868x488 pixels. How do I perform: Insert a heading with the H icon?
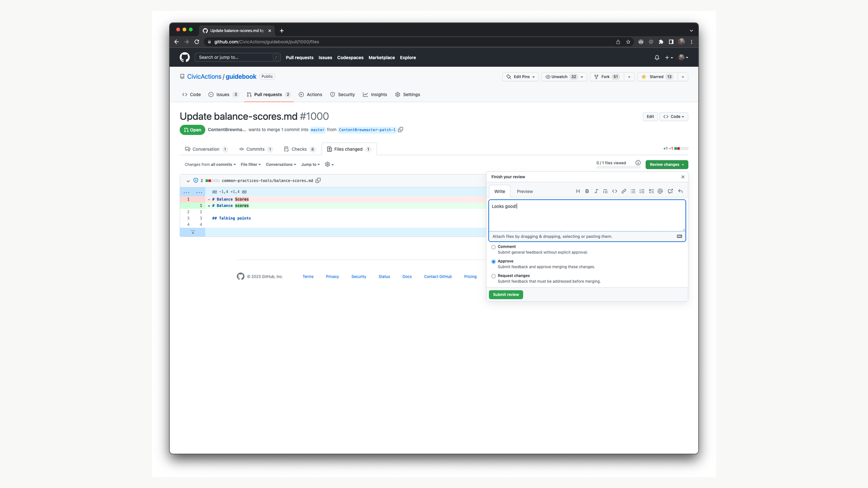pos(578,191)
